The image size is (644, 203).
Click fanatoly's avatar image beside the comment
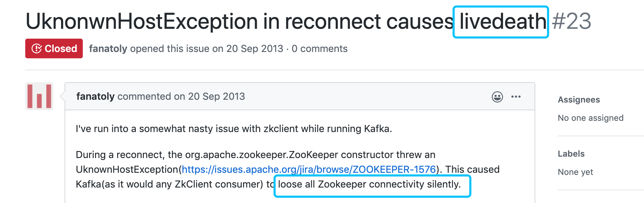[39, 96]
